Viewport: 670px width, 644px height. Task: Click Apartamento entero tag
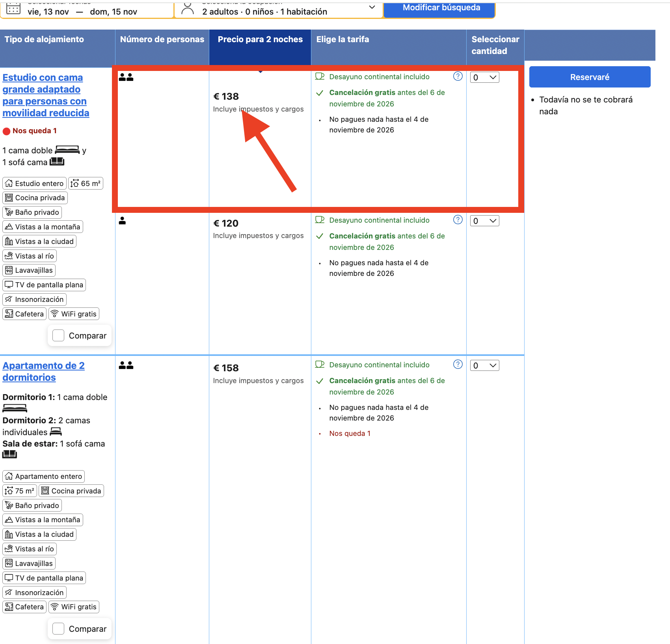pyautogui.click(x=44, y=476)
